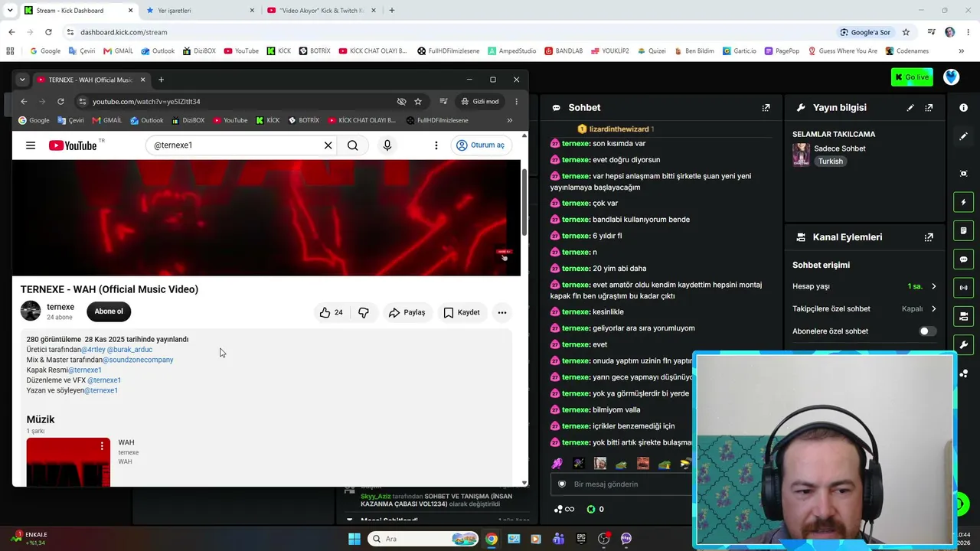
Task: Like the TERNEXE - WAH video
Action: coord(332,312)
